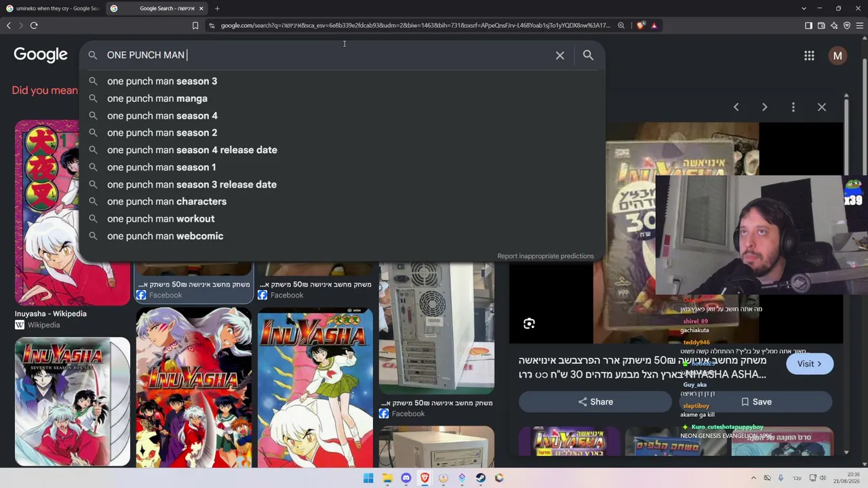Save the previewed image

coord(756,402)
